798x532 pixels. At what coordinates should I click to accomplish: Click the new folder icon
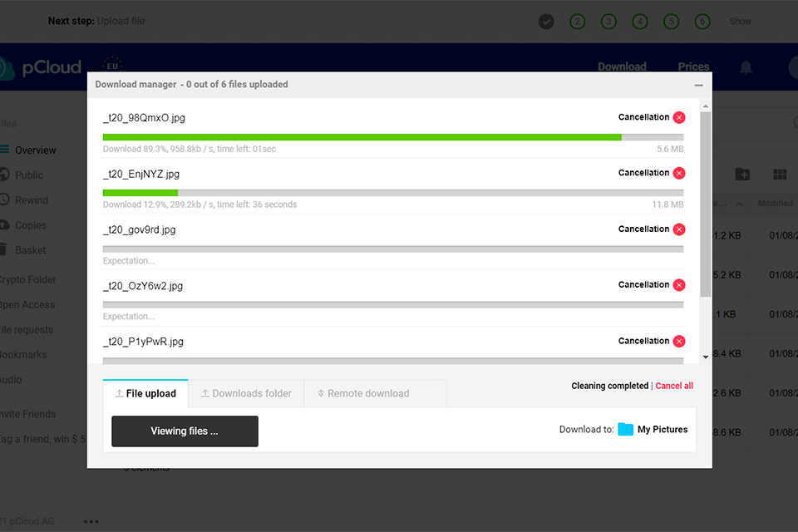(x=742, y=175)
